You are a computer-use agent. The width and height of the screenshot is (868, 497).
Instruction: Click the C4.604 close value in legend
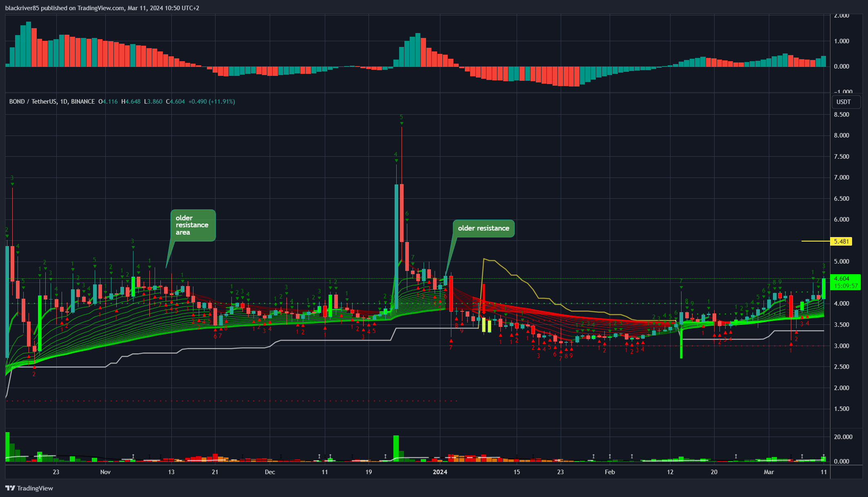(x=175, y=102)
